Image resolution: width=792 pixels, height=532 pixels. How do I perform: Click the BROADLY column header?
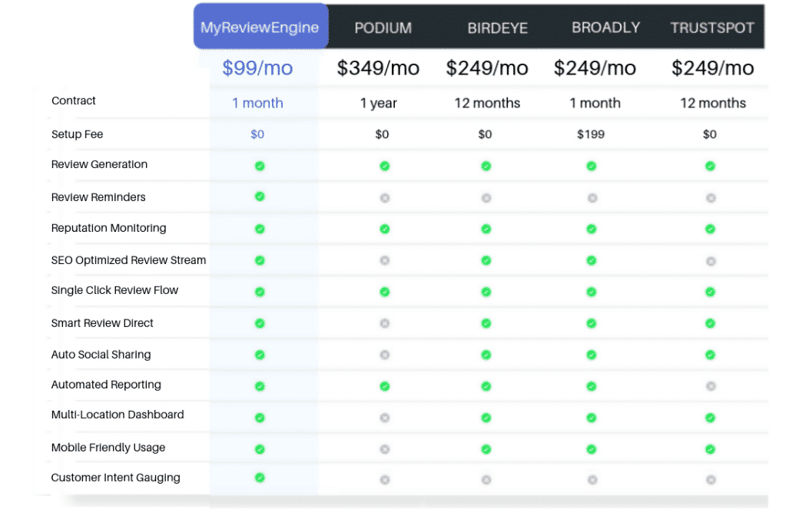click(605, 28)
